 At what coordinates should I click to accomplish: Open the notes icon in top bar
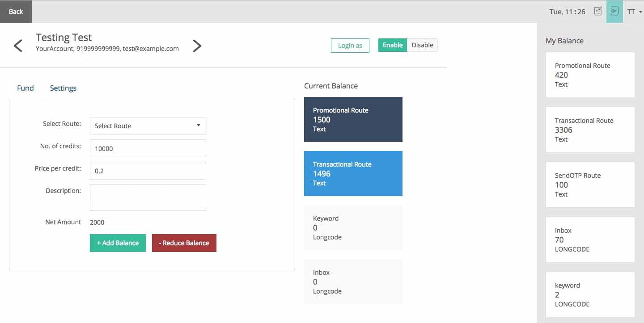[x=598, y=12]
